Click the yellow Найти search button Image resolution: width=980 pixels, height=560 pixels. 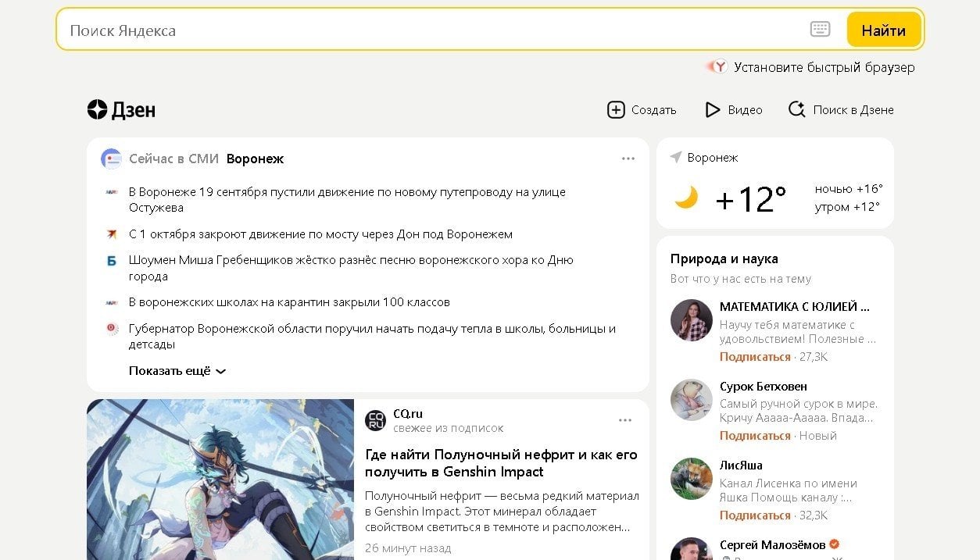(x=884, y=30)
